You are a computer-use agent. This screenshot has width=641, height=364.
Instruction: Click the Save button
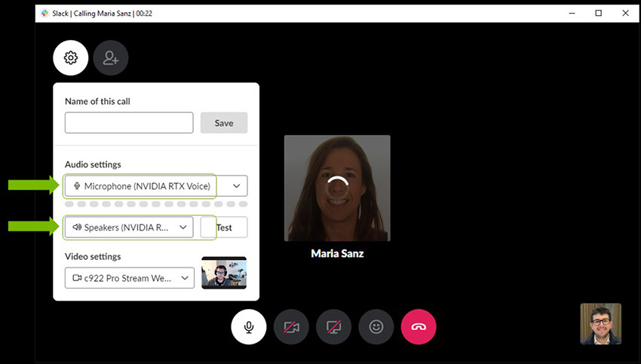[223, 123]
